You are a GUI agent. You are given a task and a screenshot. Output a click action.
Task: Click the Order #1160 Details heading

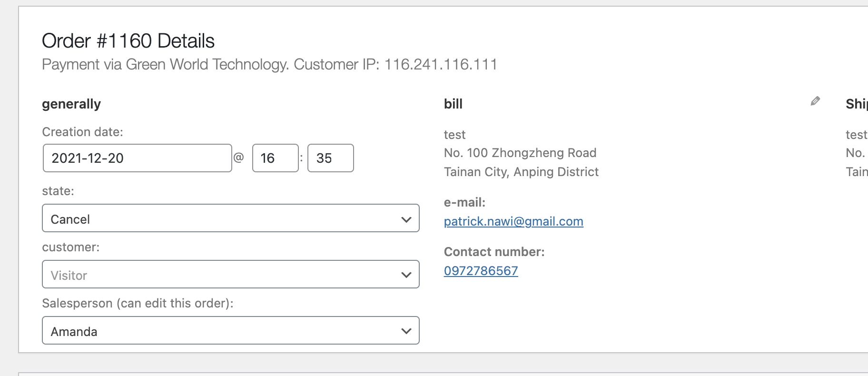(128, 41)
